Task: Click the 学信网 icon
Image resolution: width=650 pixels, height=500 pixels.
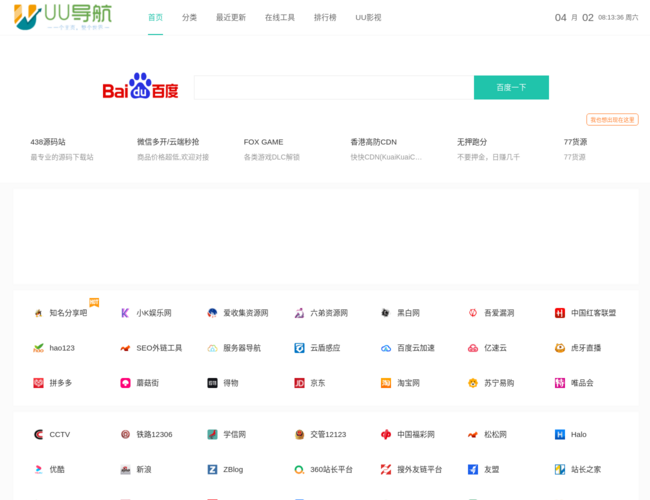Action: (212, 434)
